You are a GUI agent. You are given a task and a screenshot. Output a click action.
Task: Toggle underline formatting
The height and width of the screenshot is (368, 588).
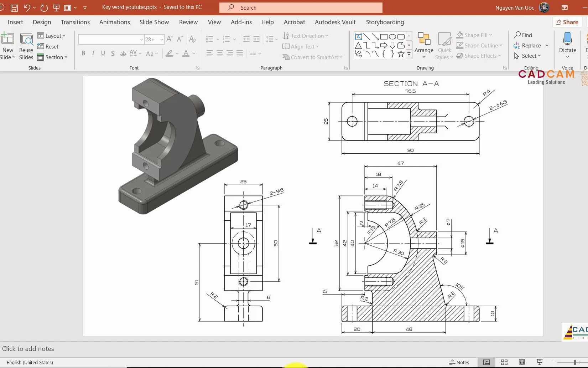click(x=103, y=53)
